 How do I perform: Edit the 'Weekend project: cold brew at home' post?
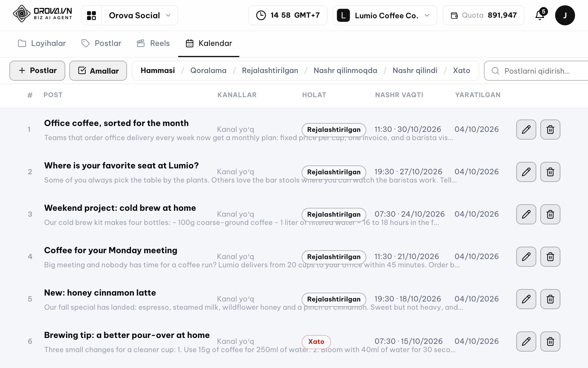tap(526, 214)
